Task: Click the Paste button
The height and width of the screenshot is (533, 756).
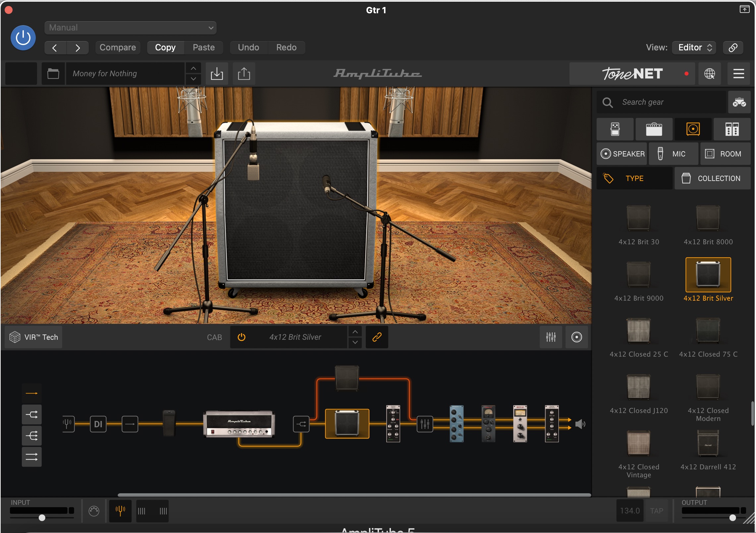Action: tap(203, 47)
